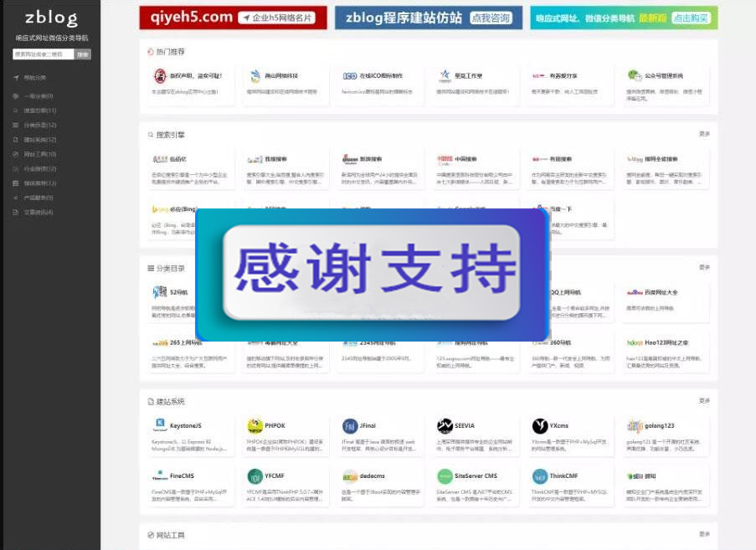Click the search button in the sidebar
Viewport: 756px width, 550px height.
tap(82, 54)
